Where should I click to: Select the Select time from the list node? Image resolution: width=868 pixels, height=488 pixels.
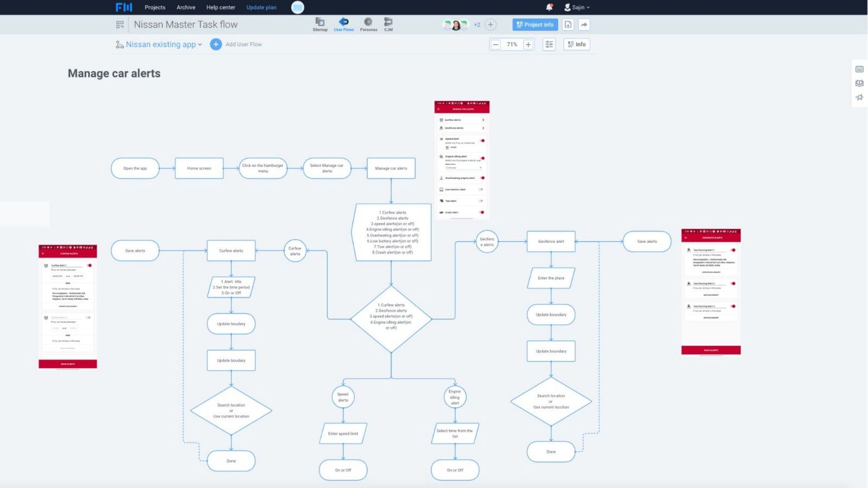click(x=455, y=434)
